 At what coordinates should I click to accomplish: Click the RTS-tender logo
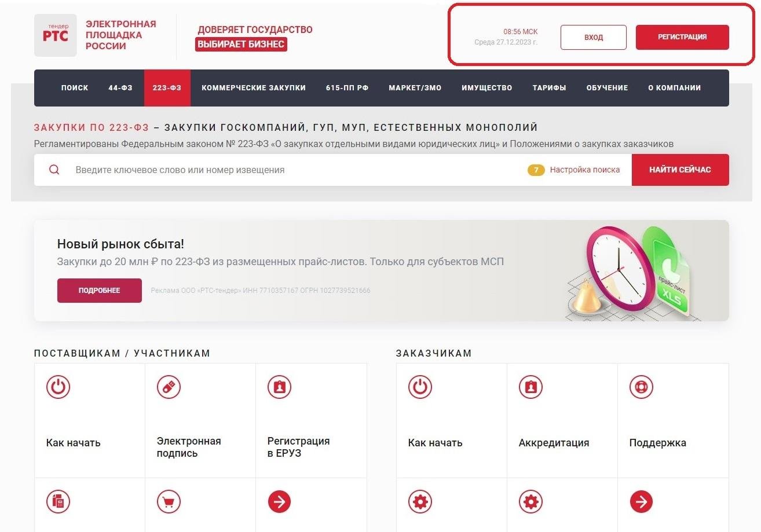pos(56,35)
